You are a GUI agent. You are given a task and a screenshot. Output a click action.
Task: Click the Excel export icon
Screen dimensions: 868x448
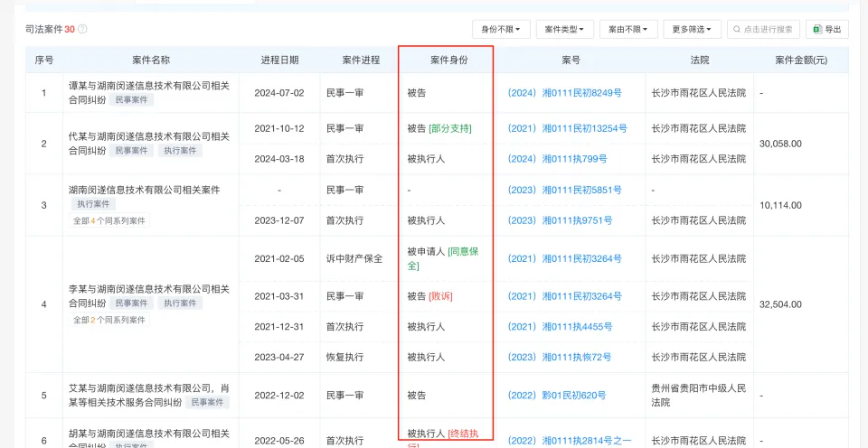point(817,29)
